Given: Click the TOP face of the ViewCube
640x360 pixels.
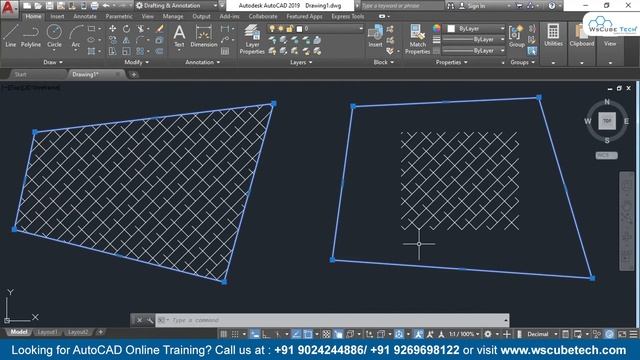Looking at the screenshot, I should coord(607,121).
